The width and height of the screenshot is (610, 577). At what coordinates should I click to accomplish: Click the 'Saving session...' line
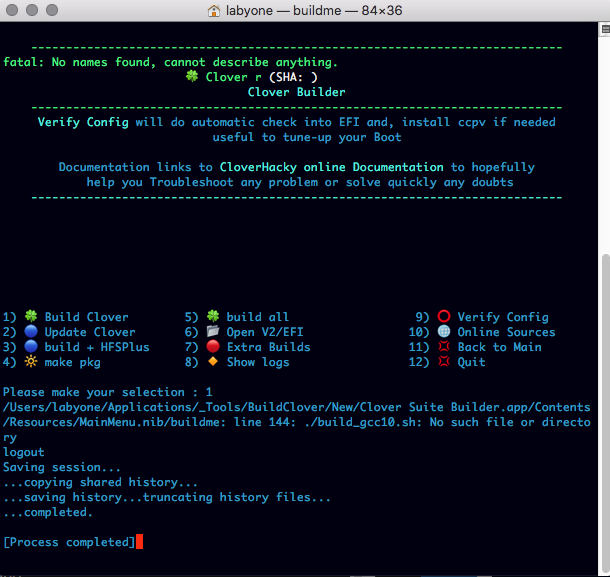coord(62,467)
